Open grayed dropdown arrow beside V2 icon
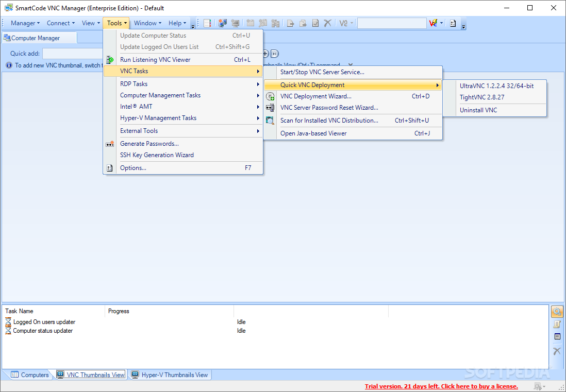 (x=352, y=23)
